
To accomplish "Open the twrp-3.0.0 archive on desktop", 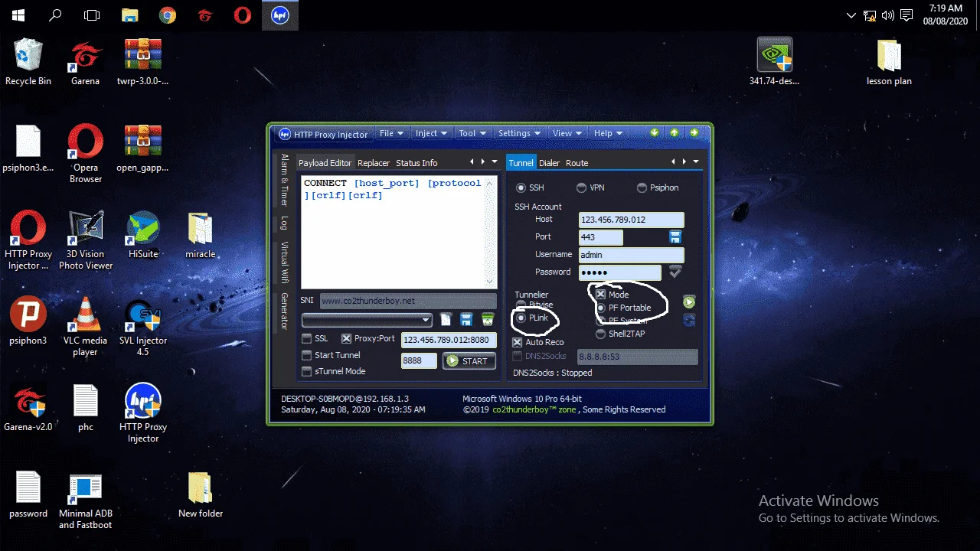I will click(142, 63).
